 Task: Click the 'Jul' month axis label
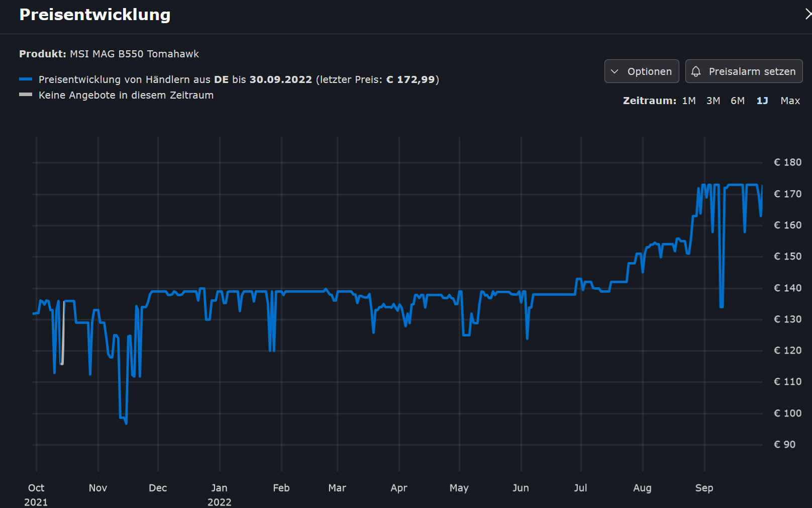pos(581,488)
